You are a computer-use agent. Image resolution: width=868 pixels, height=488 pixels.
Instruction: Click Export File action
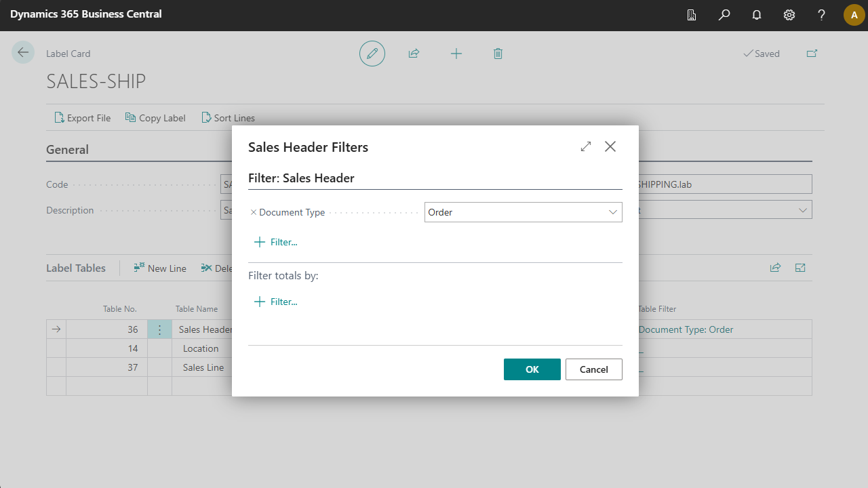pos(82,118)
